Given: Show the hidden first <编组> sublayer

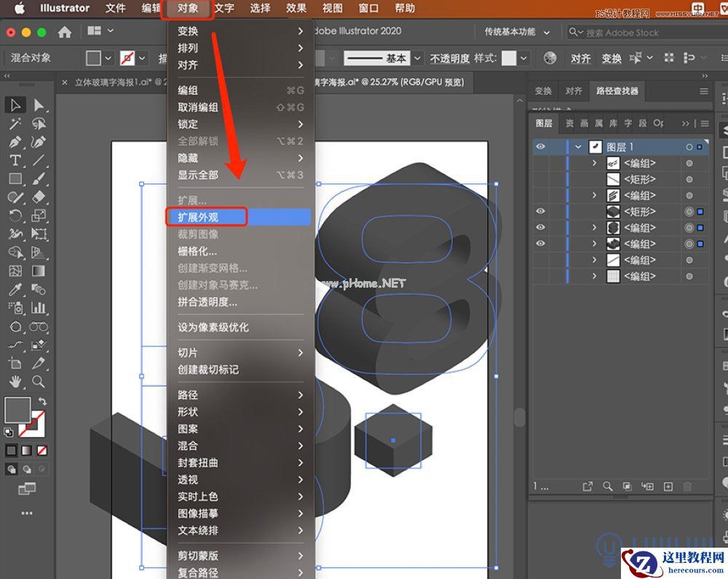Looking at the screenshot, I should [540, 164].
